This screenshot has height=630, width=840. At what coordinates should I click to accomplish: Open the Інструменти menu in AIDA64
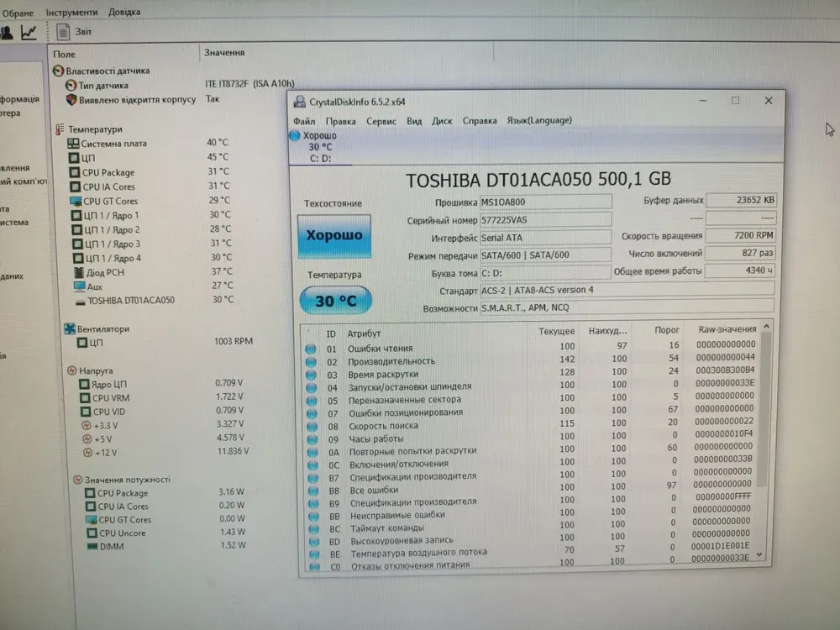point(71,13)
